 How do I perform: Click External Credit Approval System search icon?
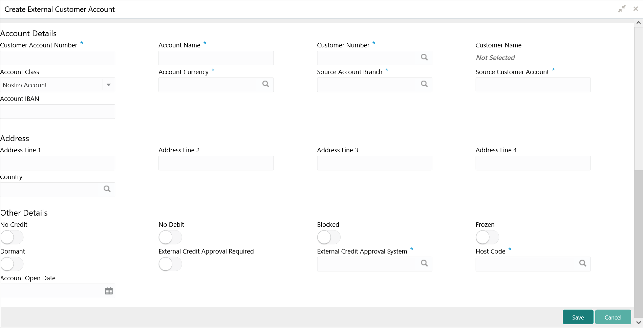point(424,263)
